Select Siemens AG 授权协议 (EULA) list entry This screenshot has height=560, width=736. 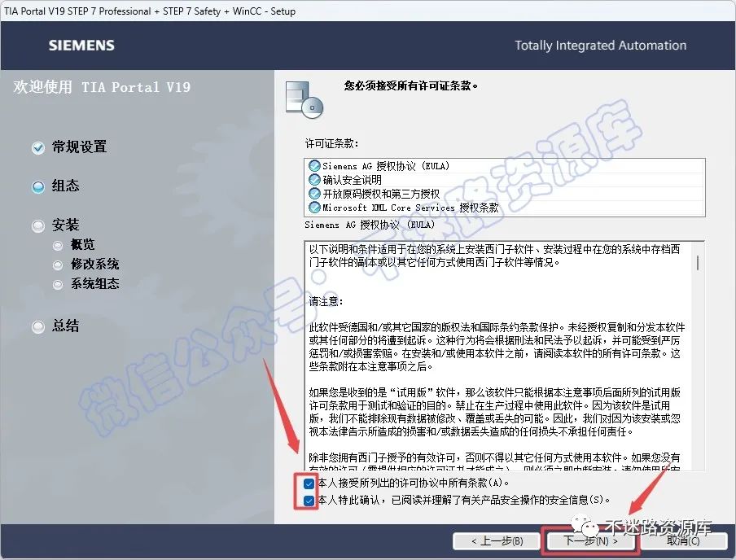pyautogui.click(x=505, y=166)
